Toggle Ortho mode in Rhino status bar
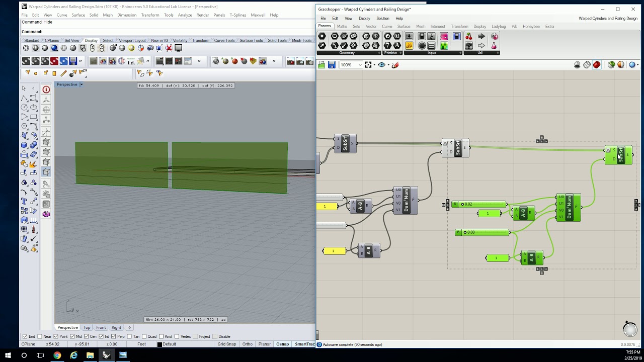 [247, 344]
